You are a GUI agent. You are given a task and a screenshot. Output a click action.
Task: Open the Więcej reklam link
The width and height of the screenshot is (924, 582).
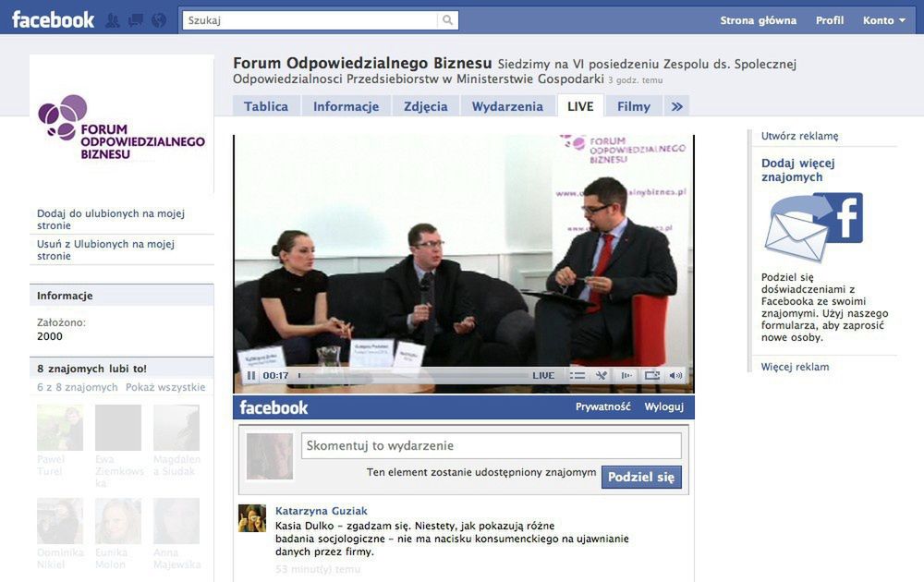[795, 367]
